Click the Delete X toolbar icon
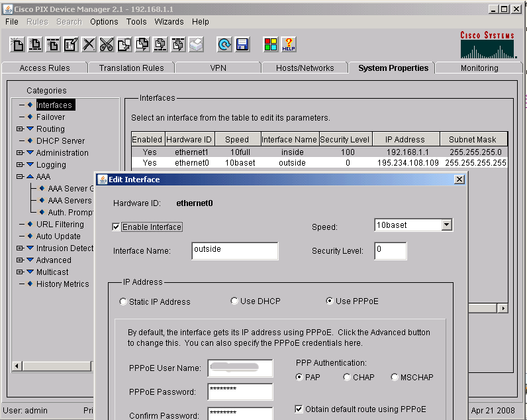 (x=89, y=44)
